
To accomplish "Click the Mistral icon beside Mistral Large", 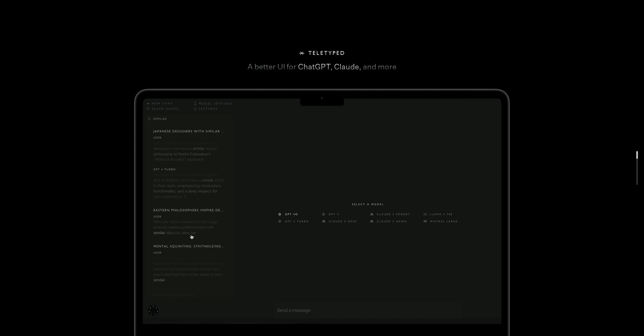I will point(425,221).
